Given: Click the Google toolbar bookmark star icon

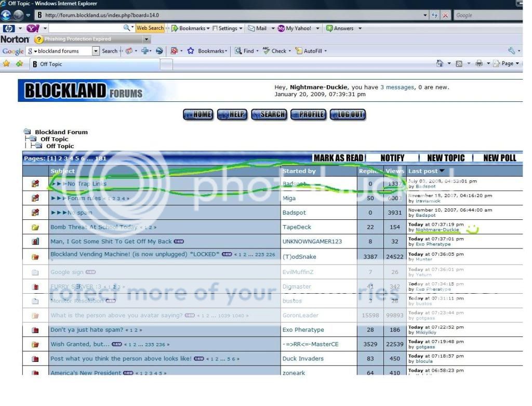Looking at the screenshot, I should (x=191, y=51).
